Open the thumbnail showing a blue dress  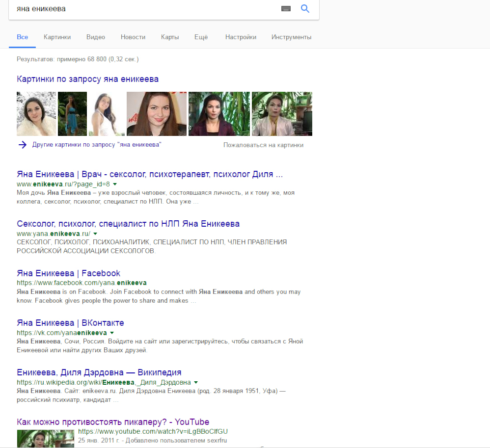(x=72, y=114)
